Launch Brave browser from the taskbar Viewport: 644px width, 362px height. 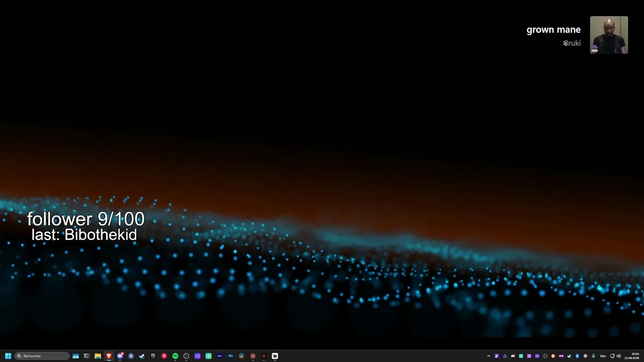tap(109, 356)
